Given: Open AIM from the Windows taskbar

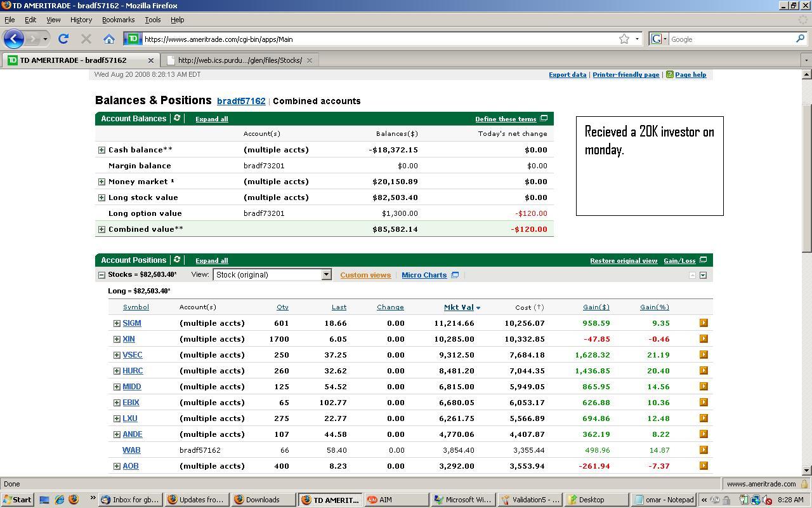Looking at the screenshot, I should coord(384,500).
